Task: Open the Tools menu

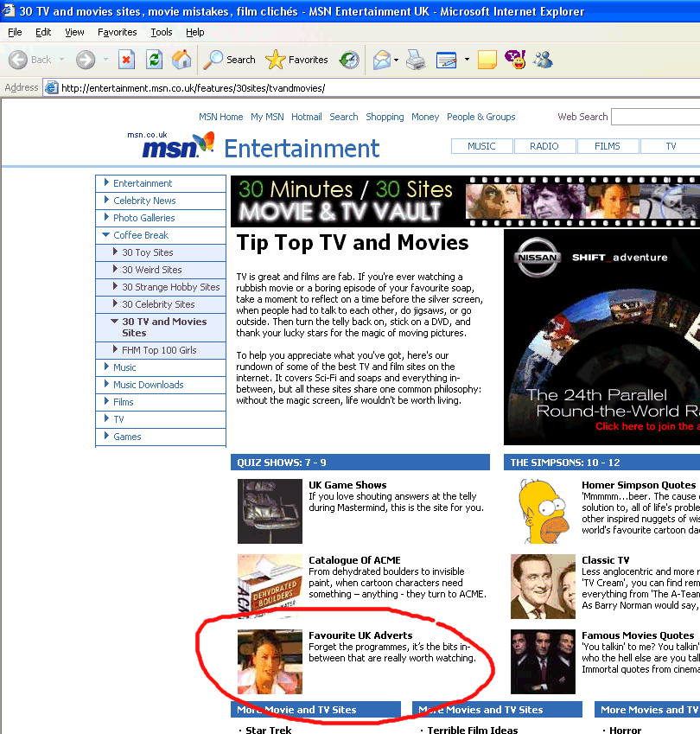Action: (161, 32)
